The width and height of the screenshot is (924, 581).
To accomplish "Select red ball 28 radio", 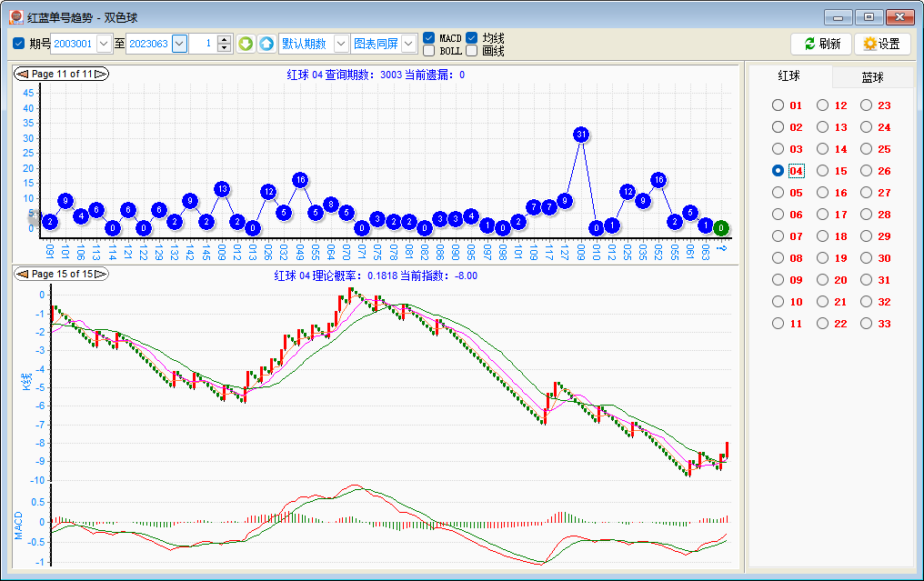I will tap(866, 214).
